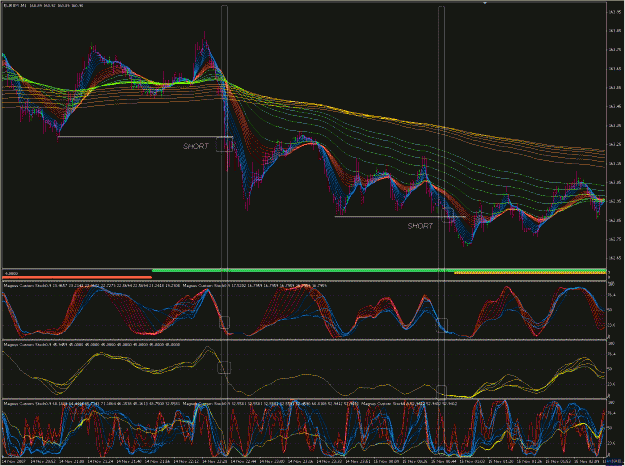This screenshot has height=466, width=625.
Task: Select the second vertical line crossing all indicator panels
Action: coord(442,231)
